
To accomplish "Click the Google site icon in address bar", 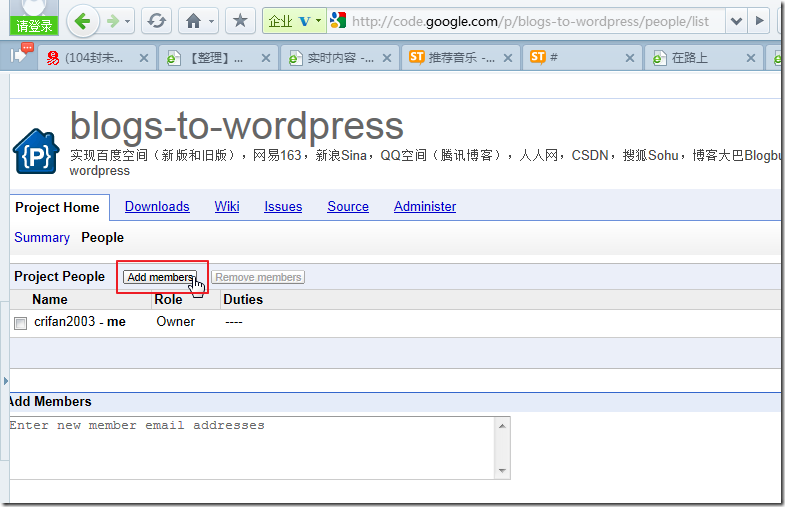I will tap(338, 21).
